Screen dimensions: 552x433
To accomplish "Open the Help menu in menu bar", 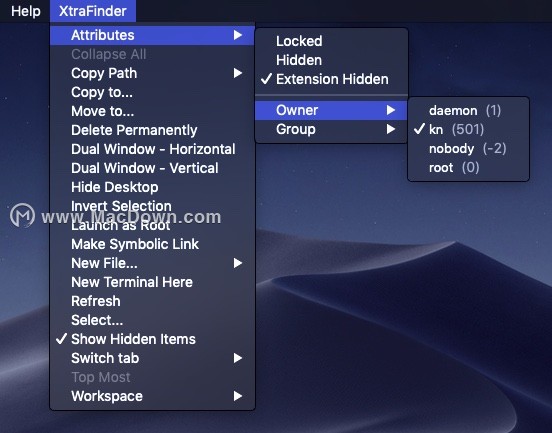I will (x=26, y=11).
